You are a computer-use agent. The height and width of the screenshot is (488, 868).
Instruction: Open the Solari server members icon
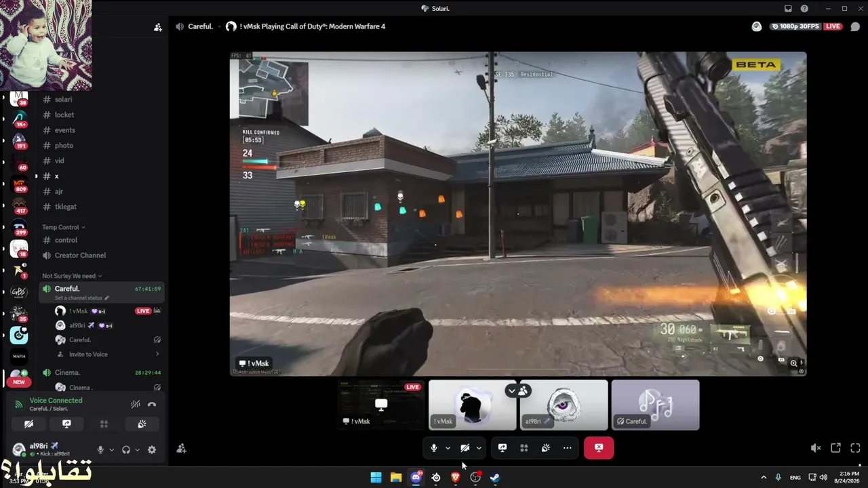point(158,27)
